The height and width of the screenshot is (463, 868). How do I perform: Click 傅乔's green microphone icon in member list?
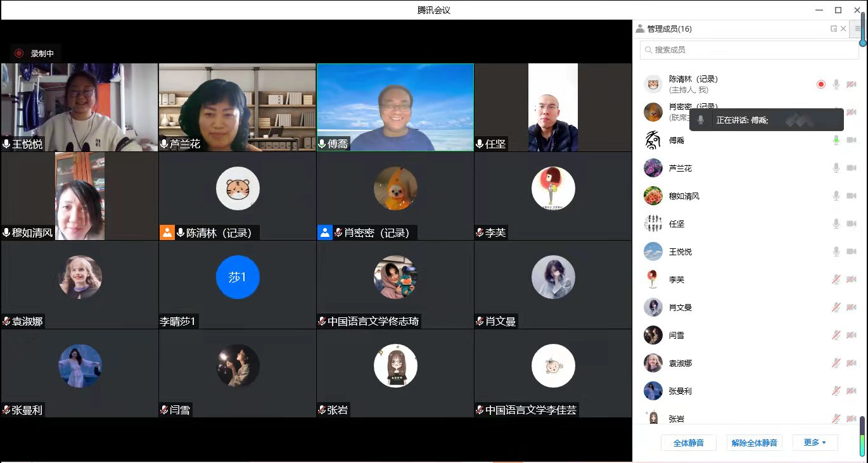tap(836, 140)
